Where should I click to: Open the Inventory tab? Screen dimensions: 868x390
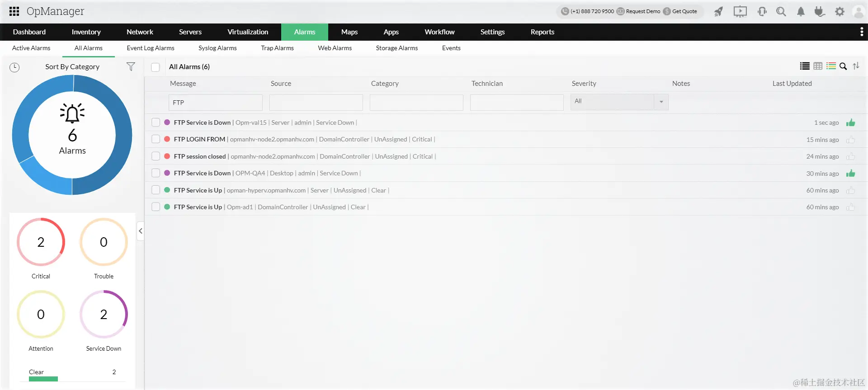tap(86, 32)
